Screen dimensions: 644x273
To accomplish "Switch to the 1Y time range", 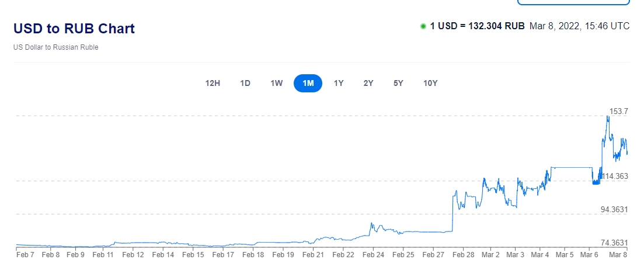I will 339,83.
